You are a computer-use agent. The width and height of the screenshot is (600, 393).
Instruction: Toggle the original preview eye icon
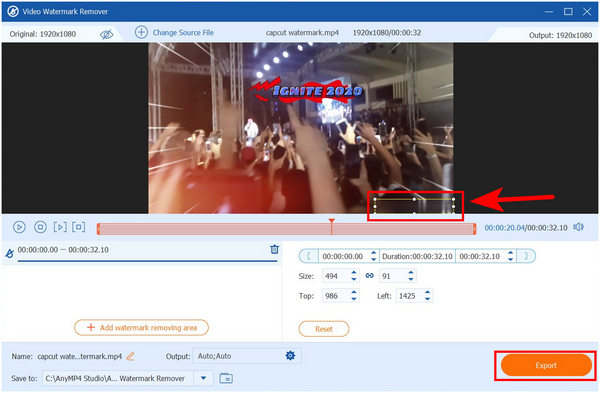point(106,34)
